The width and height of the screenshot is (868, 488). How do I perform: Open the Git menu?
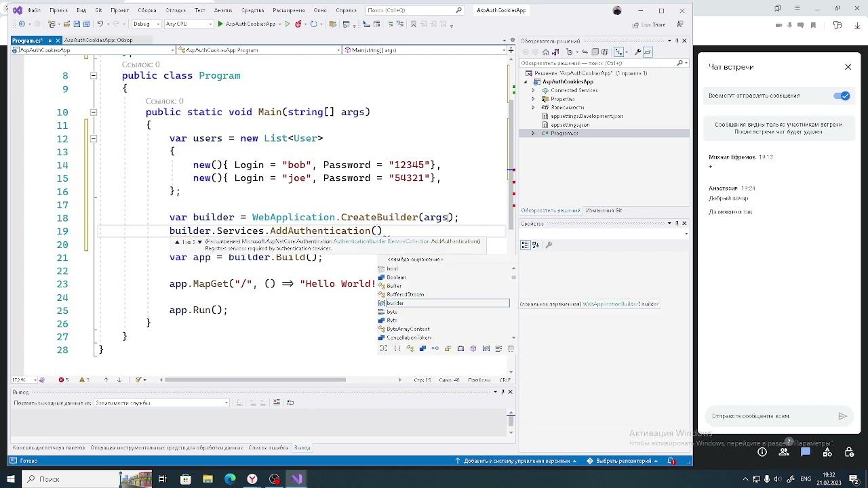coord(98,11)
